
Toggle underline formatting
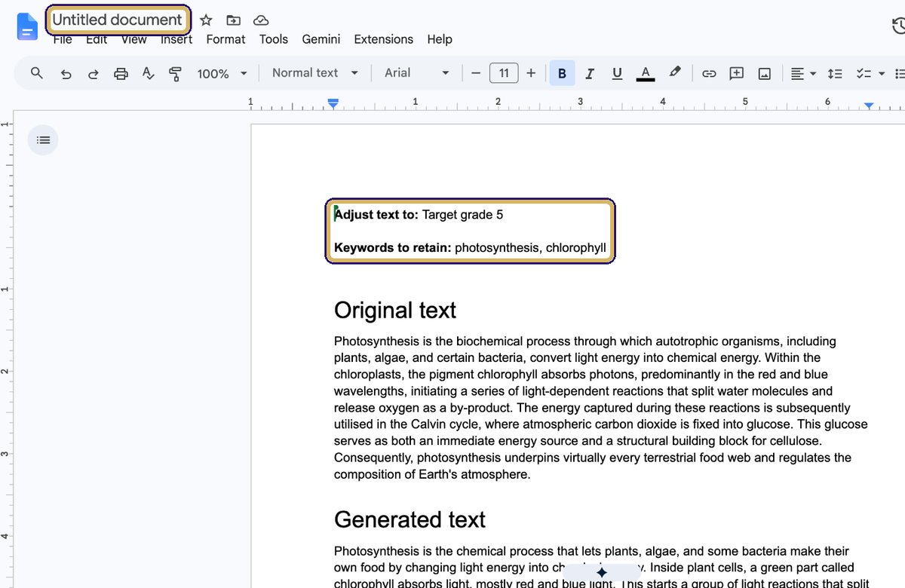(x=617, y=73)
